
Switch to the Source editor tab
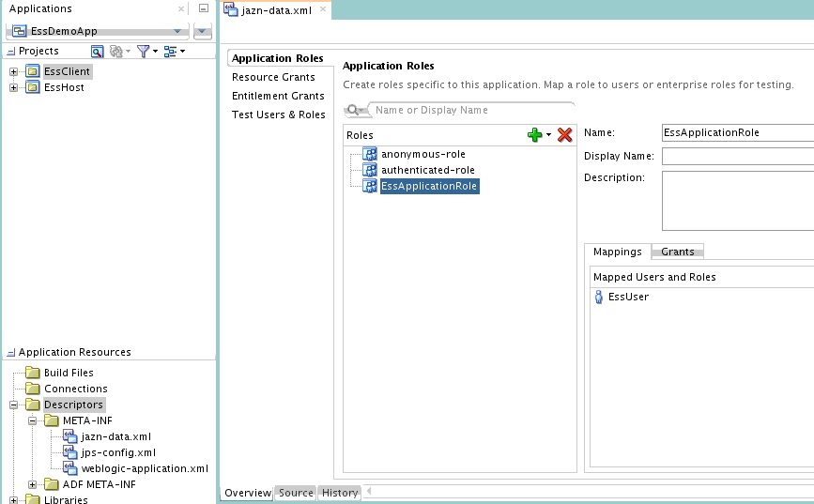coord(296,493)
